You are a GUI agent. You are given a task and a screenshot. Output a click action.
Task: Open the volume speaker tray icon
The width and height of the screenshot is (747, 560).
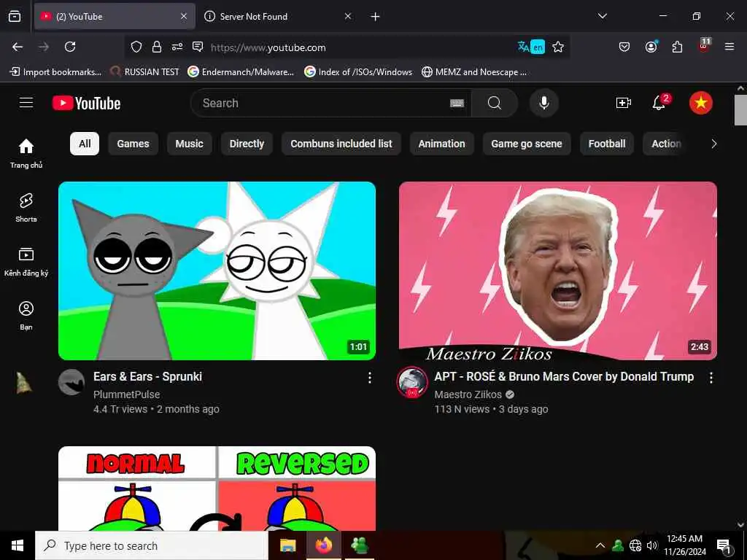click(x=651, y=545)
